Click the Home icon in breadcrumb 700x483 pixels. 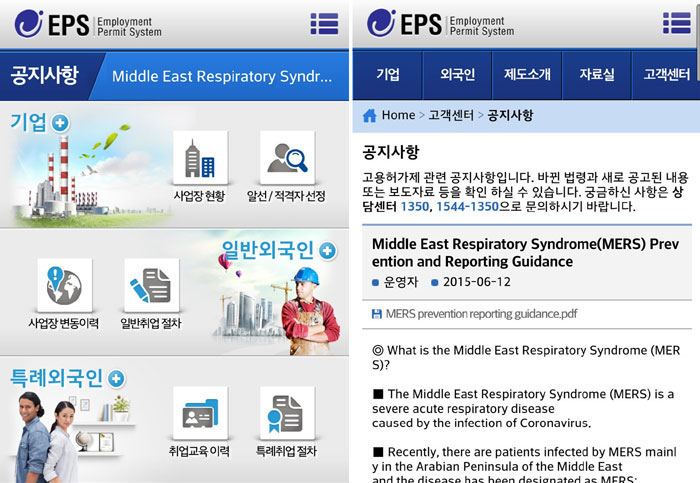(x=369, y=115)
